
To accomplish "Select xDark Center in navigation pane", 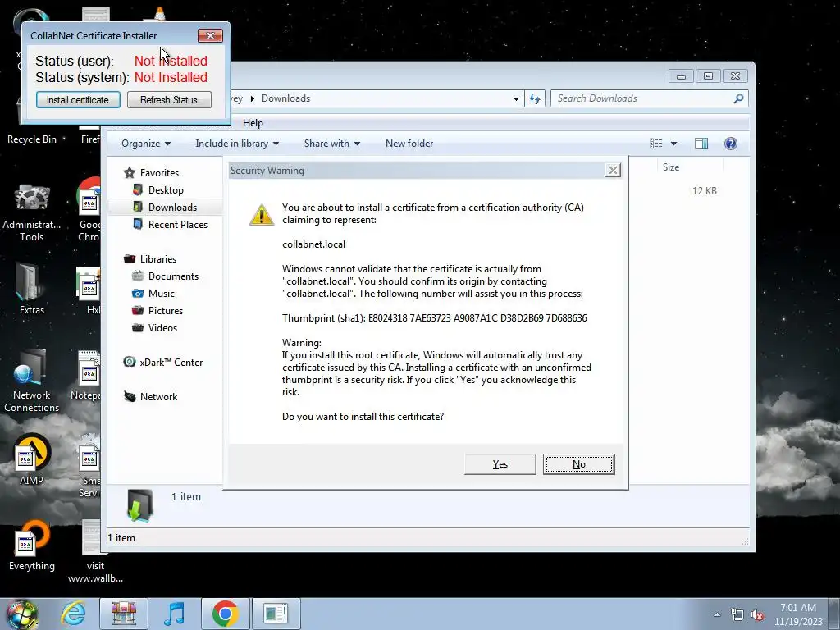I will click(171, 362).
